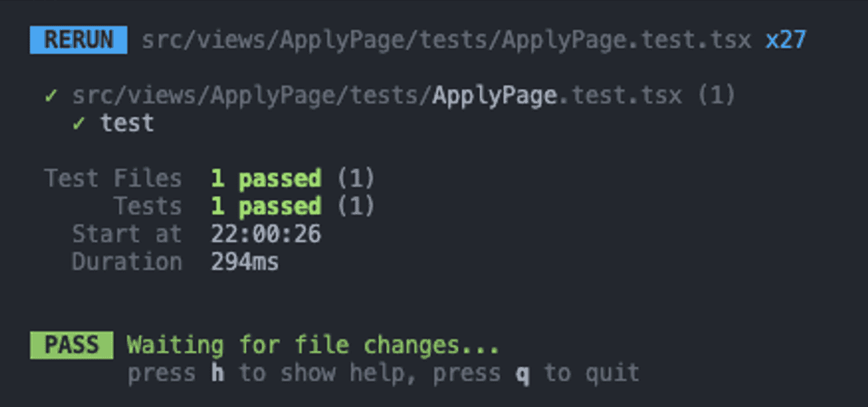Click 'Waiting for file changes...' status text
This screenshot has height=407, width=868.
coord(313,345)
